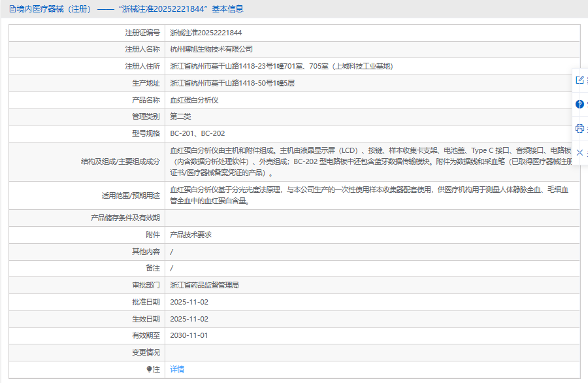This screenshot has width=588, height=383.
Task: Click the product name 血红蛋白分析仪 cell
Action: click(194, 100)
